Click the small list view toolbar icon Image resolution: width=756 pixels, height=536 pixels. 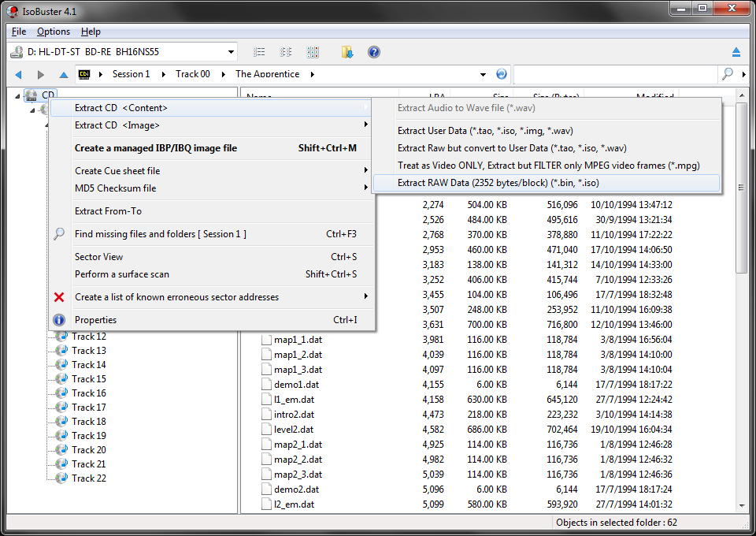pyautogui.click(x=259, y=51)
